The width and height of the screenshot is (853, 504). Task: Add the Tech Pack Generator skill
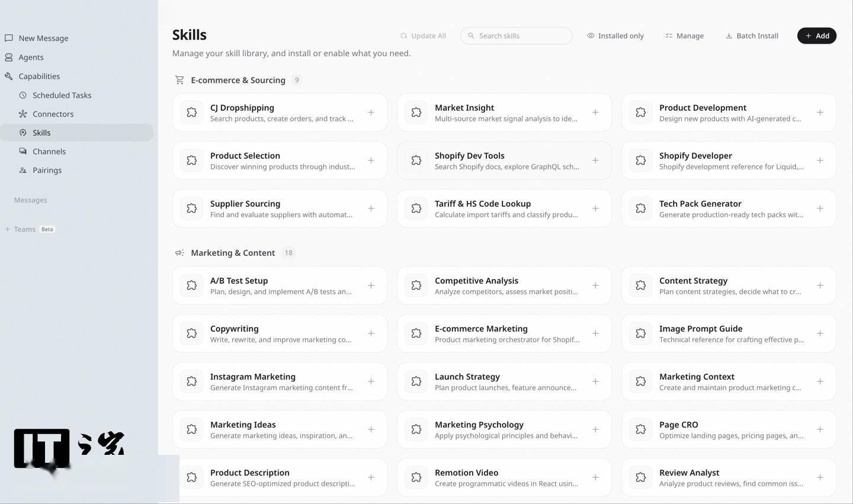pyautogui.click(x=820, y=208)
